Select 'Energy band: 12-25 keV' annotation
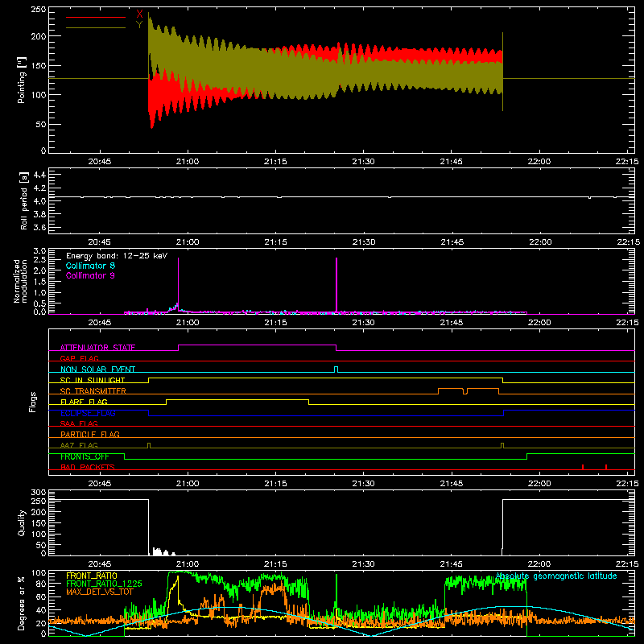The height and width of the screenshot is (644, 644). pyautogui.click(x=117, y=256)
